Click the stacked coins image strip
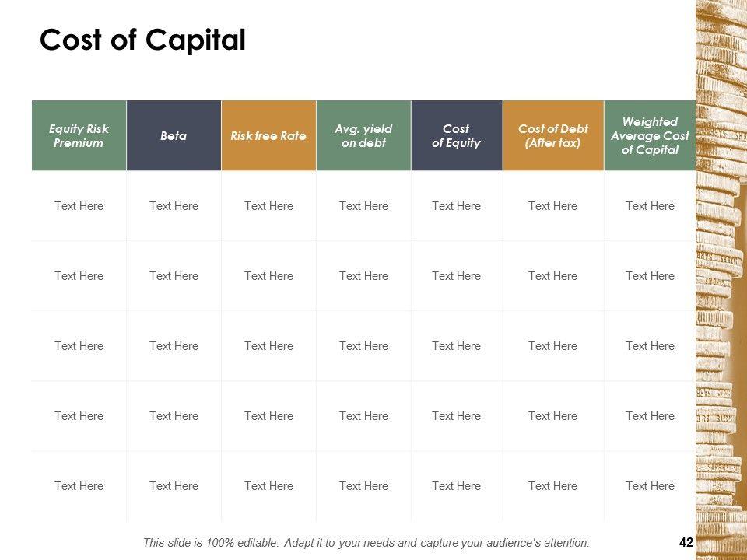The width and height of the screenshot is (747, 560). [721, 280]
